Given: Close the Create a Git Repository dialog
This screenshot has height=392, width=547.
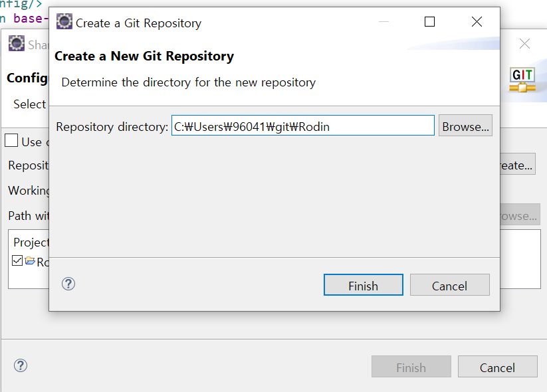Looking at the screenshot, I should [x=477, y=22].
